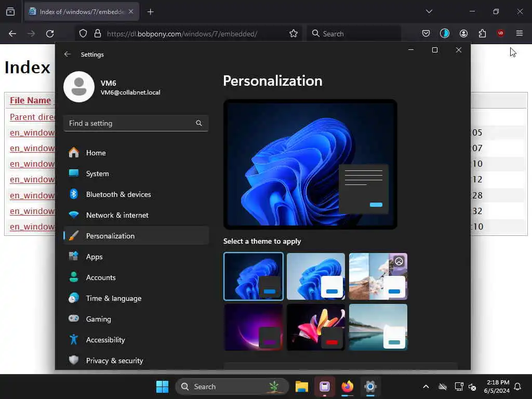Click the uBlock Origin icon
The width and height of the screenshot is (532, 399).
[x=500, y=33]
